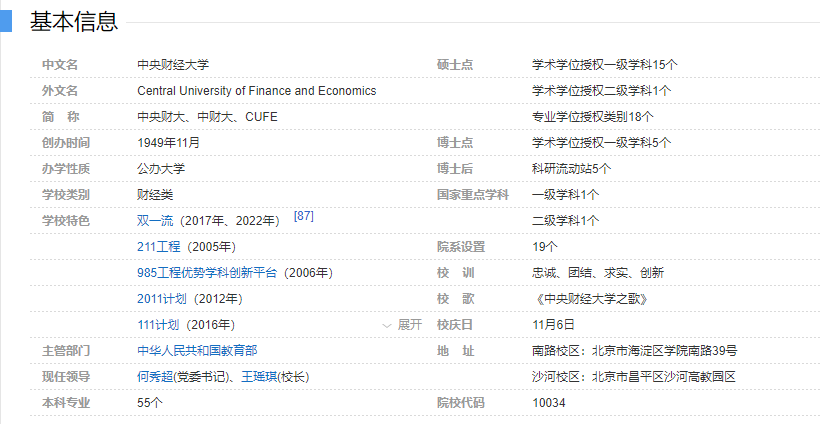Click the founding date 1949年11月
The image size is (830, 424).
click(168, 143)
